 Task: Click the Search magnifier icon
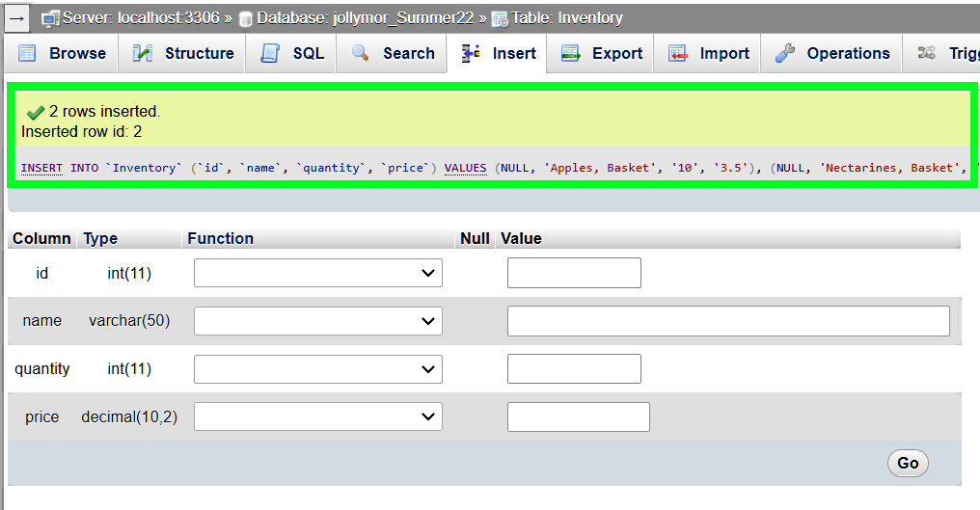361,54
